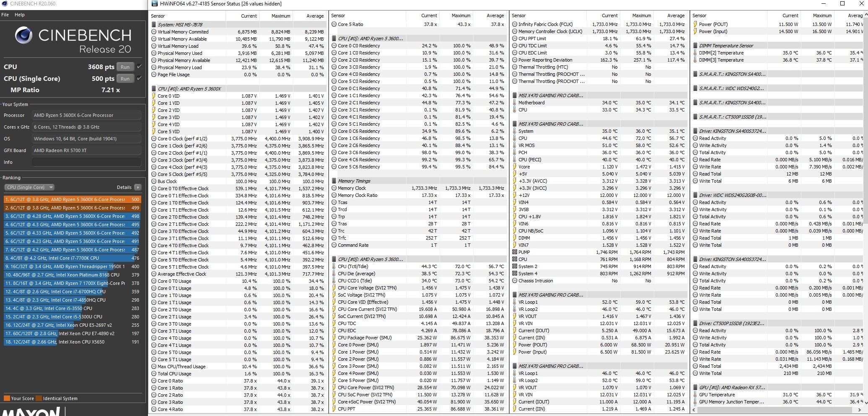Click the Core 0 Clock (perf #1/2) icon
Viewport: 868px width, 416px height.
(154, 139)
